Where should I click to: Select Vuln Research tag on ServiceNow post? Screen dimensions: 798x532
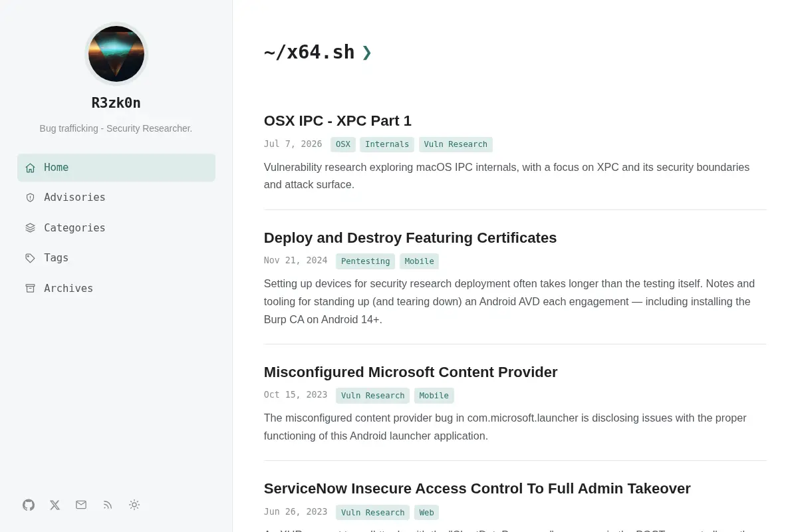372,513
